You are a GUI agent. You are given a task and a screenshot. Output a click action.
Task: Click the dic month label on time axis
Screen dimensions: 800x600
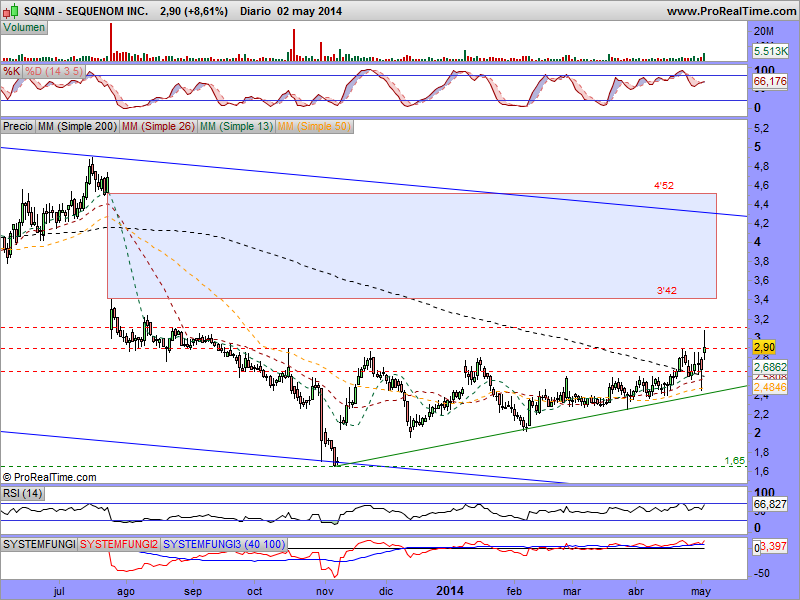[386, 591]
